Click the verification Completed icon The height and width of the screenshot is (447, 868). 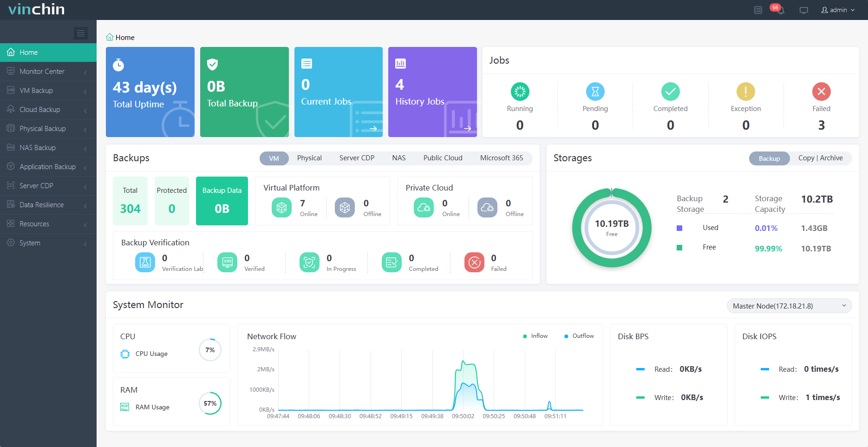(392, 263)
